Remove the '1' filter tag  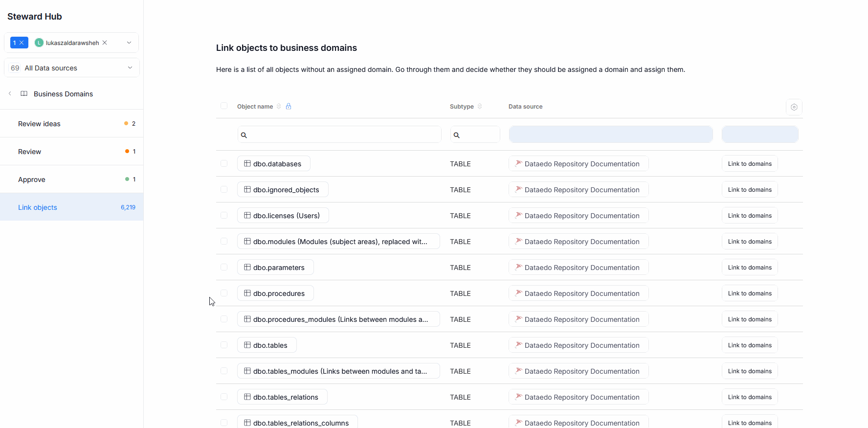pos(22,43)
